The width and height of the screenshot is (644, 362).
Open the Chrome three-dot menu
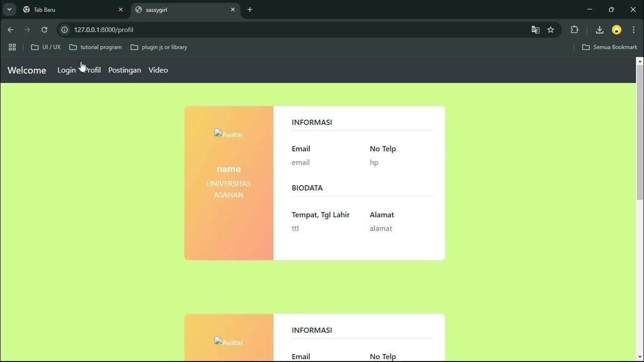tap(633, 30)
